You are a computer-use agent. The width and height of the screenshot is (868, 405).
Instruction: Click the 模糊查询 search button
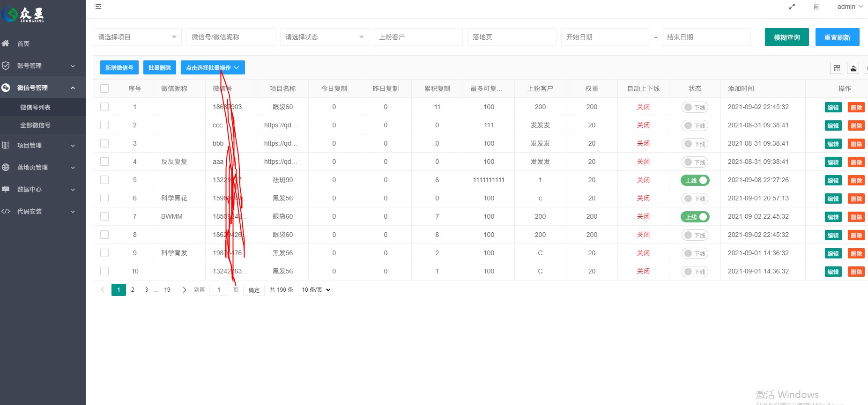point(786,37)
